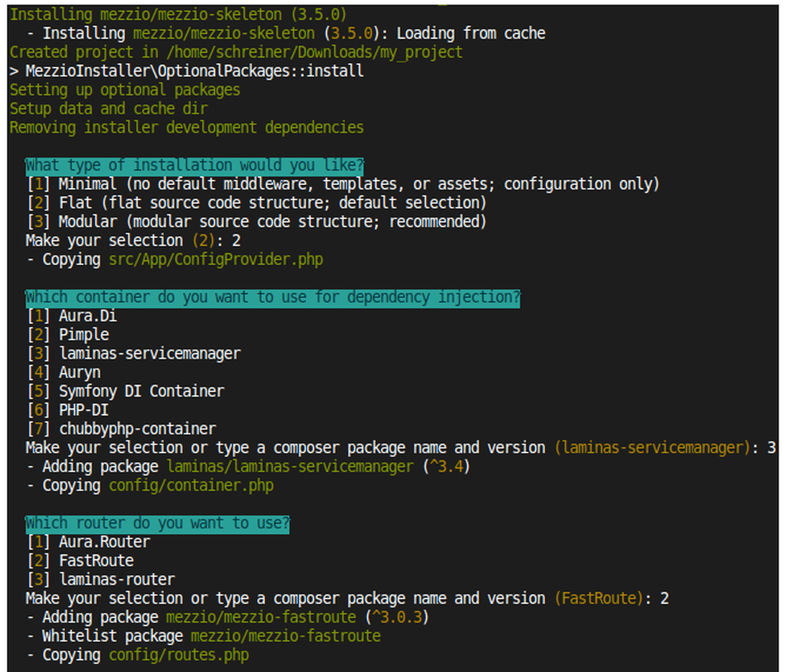Image resolution: width=793 pixels, height=672 pixels.
Task: Click the '(laminas-servicemanager)' default value in prompt
Action: pos(653,447)
